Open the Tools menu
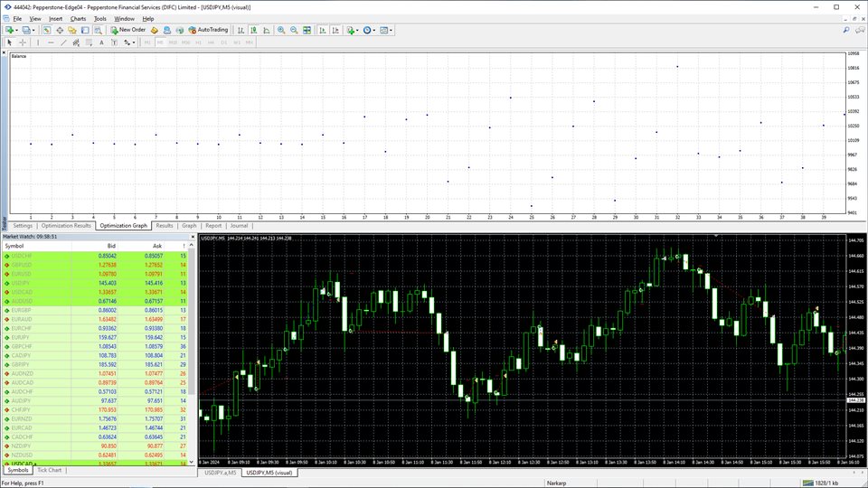The height and width of the screenshot is (488, 868). pos(100,18)
